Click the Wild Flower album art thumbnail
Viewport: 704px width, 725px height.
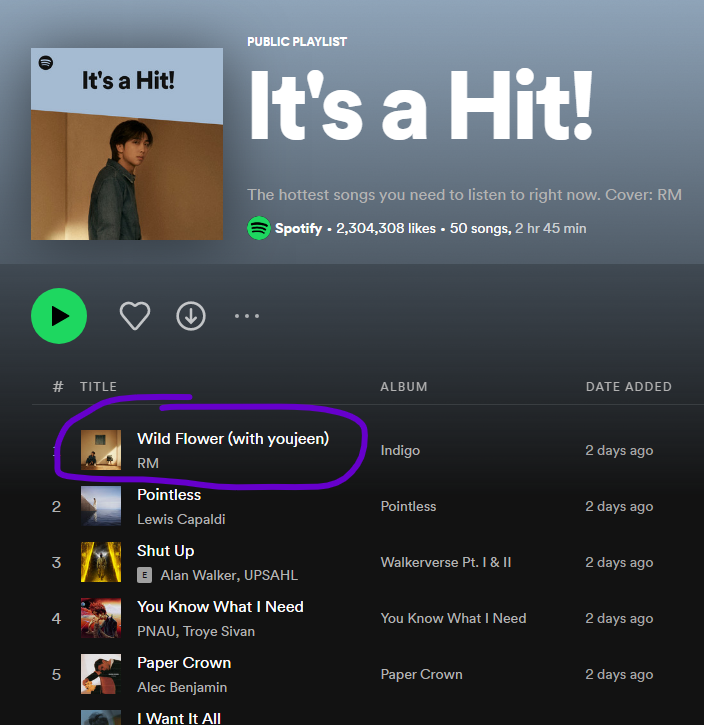point(101,450)
